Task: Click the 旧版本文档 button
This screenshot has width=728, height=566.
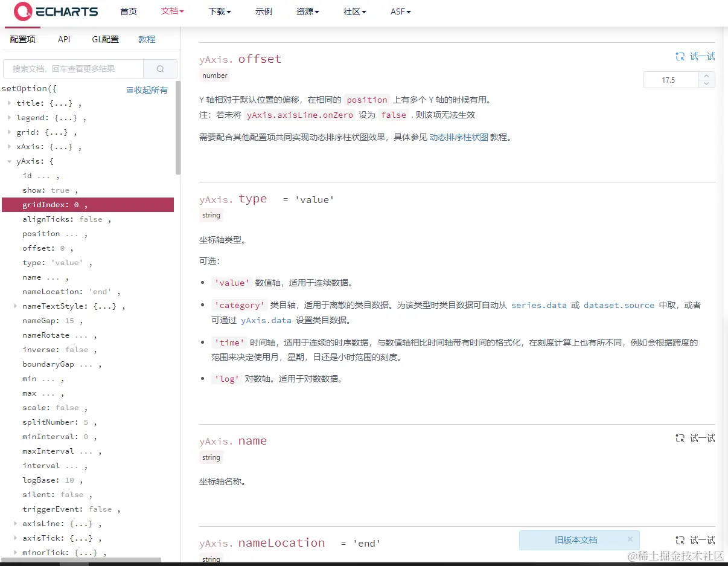Action: 576,540
